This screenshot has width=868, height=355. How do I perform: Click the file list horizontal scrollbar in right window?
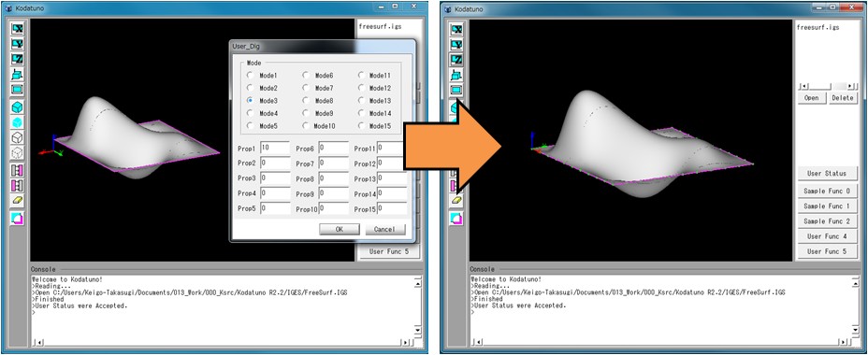click(x=828, y=86)
